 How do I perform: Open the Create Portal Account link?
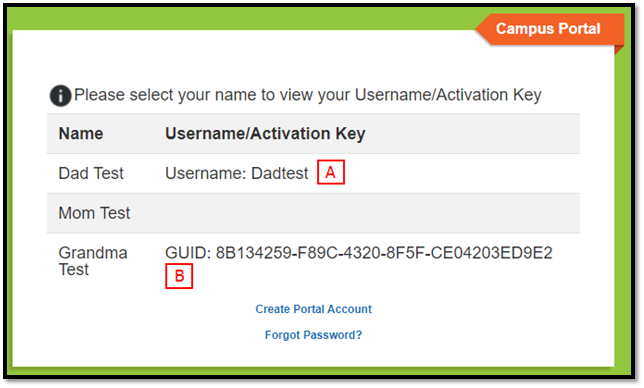313,309
